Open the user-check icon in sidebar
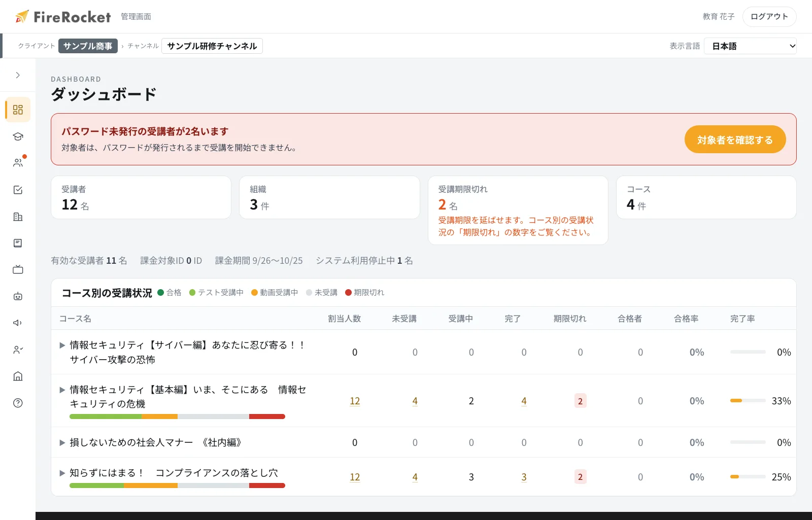Viewport: 812px width, 520px height. pos(18,350)
